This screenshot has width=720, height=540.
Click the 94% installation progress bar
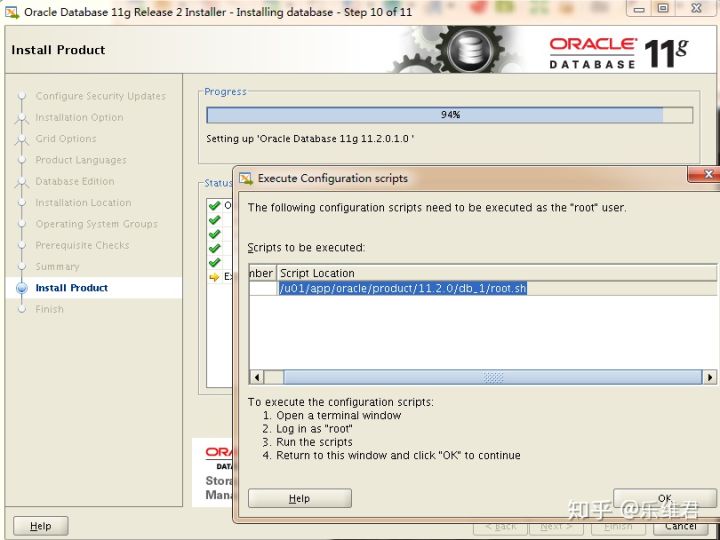(450, 115)
